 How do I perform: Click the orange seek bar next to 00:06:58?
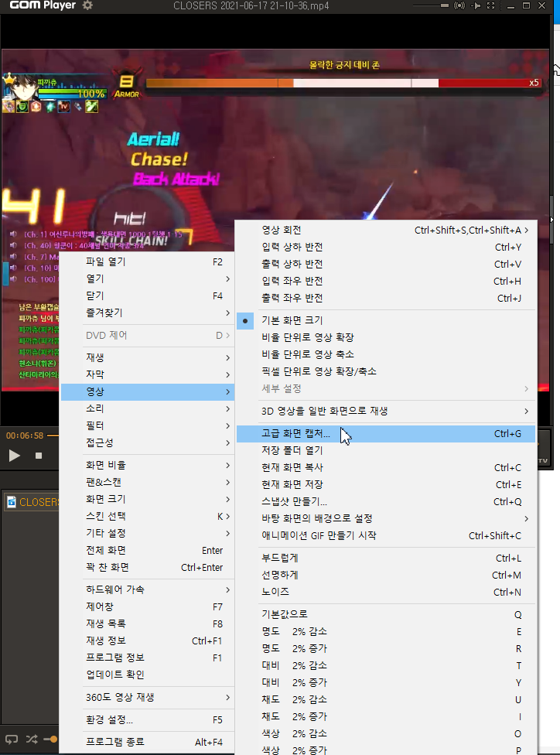tap(53, 436)
